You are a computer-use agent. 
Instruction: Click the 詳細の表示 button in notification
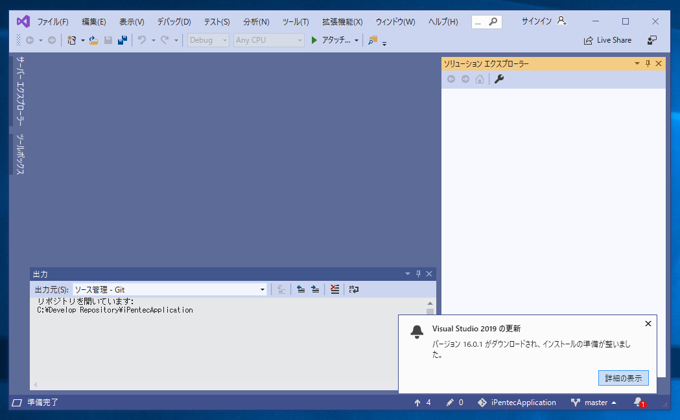tap(623, 378)
